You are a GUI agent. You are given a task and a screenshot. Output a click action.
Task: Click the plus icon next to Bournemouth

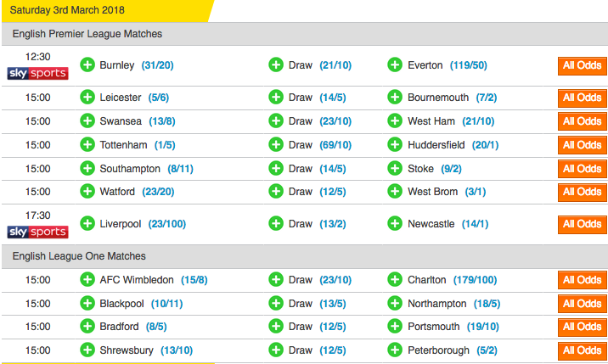395,98
